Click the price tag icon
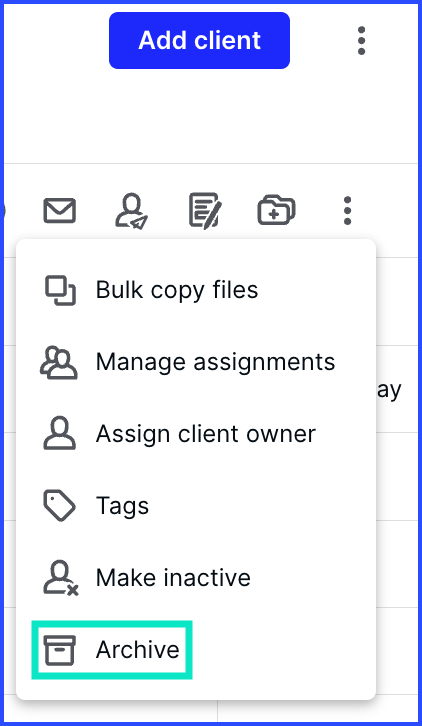Screen dimensions: 422x726 (x=59, y=506)
